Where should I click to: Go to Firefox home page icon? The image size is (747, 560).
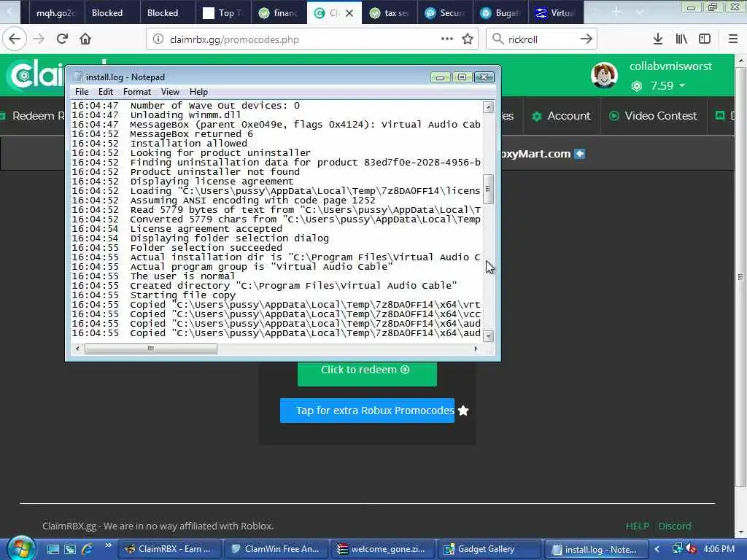point(85,39)
